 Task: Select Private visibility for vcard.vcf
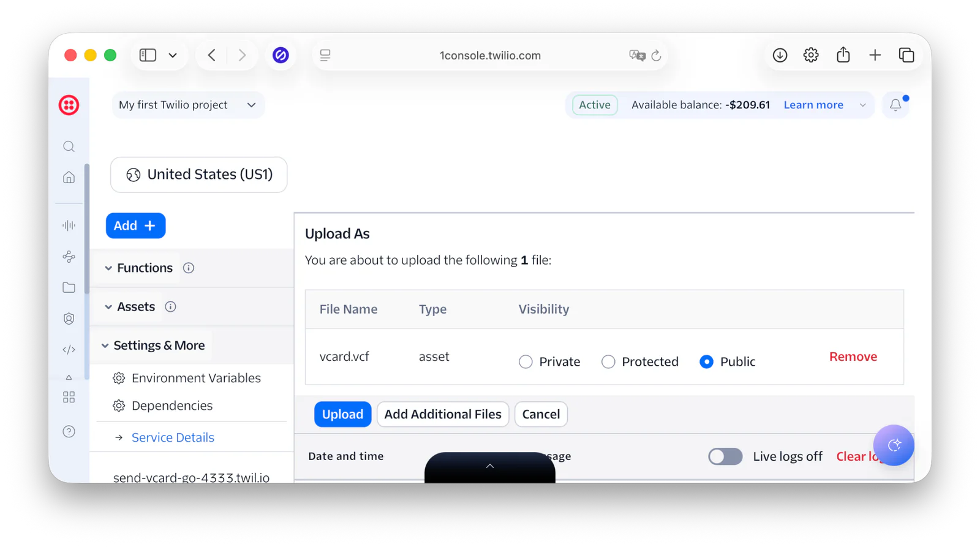point(526,361)
